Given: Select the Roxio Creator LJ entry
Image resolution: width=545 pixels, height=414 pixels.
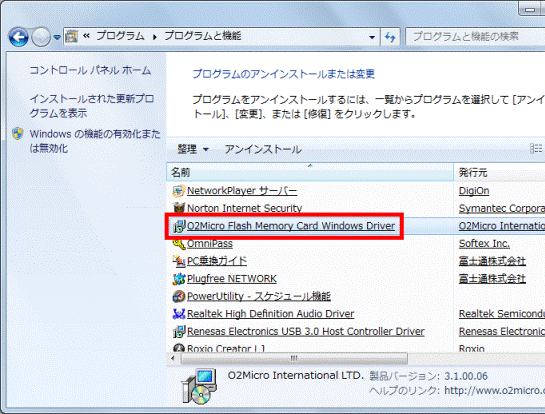Looking at the screenshot, I should click(x=226, y=348).
